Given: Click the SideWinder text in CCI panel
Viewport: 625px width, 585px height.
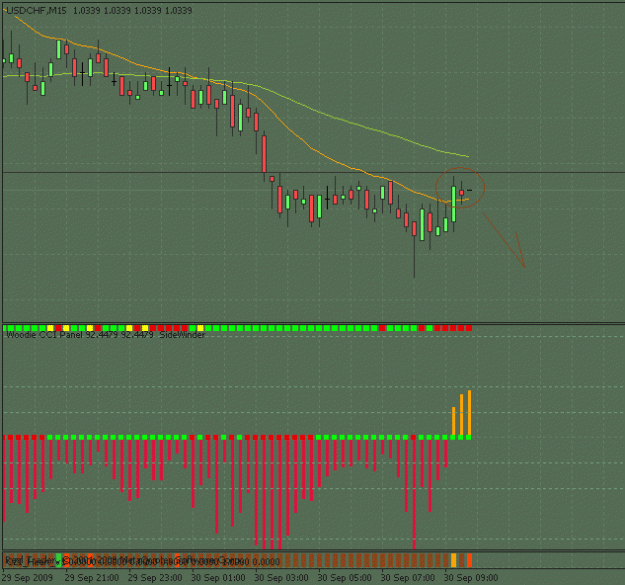Looking at the screenshot, I should (x=182, y=335).
